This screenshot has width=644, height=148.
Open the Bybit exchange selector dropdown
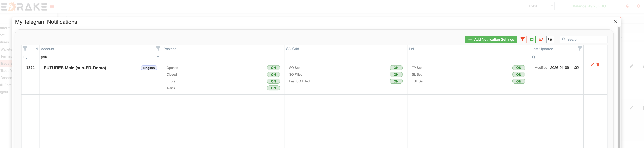click(x=533, y=6)
